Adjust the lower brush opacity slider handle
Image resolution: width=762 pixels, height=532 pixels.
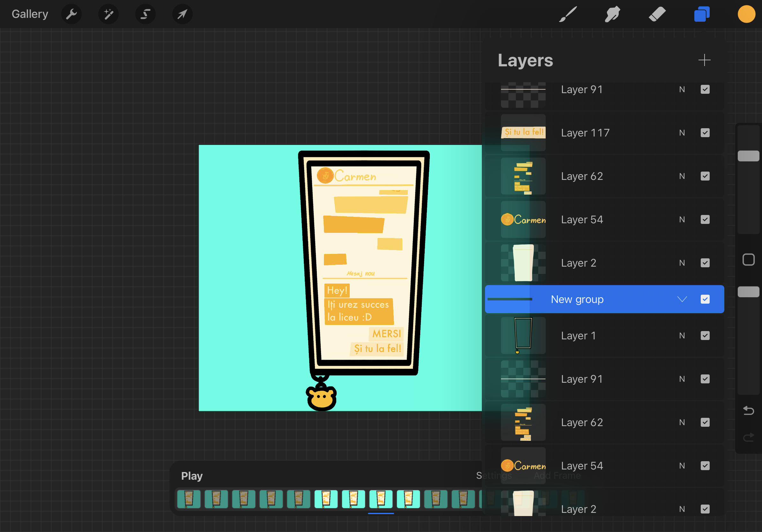click(748, 292)
